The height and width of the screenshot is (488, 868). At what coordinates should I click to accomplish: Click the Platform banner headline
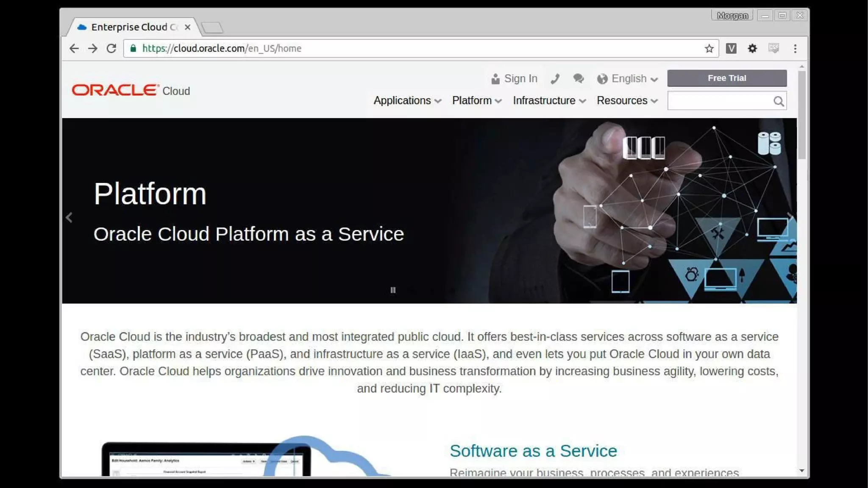150,194
